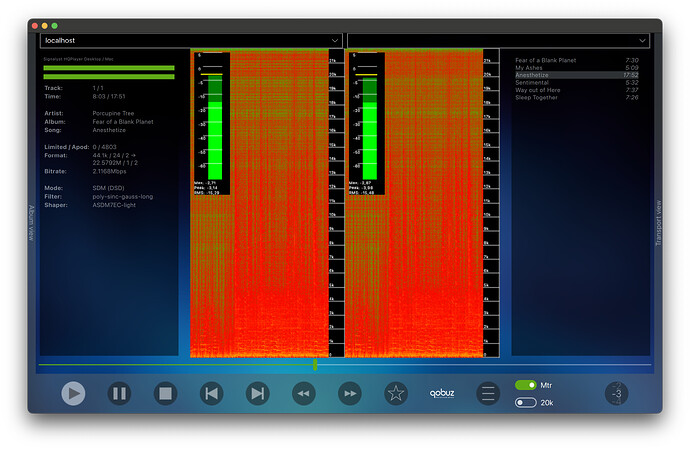Image resolution: width=690 pixels, height=450 pixels.
Task: Click the Play button
Action: pyautogui.click(x=73, y=393)
